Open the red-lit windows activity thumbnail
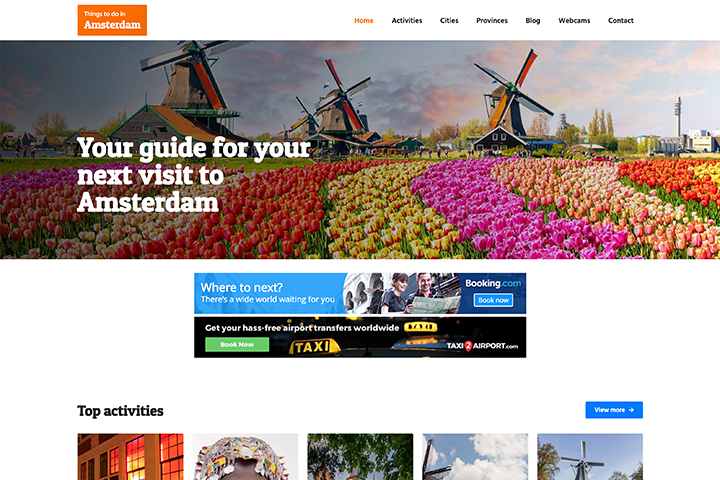The image size is (720, 480). click(130, 457)
